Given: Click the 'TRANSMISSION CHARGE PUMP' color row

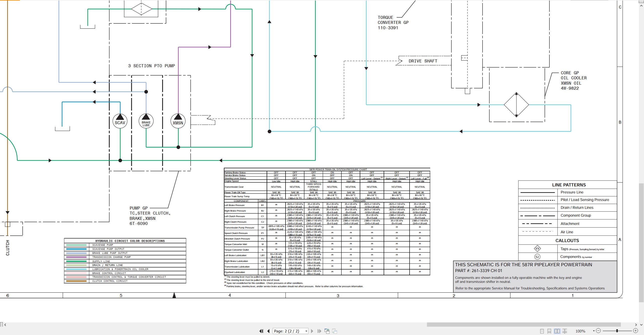Looking at the screenshot, I should coord(125,257).
